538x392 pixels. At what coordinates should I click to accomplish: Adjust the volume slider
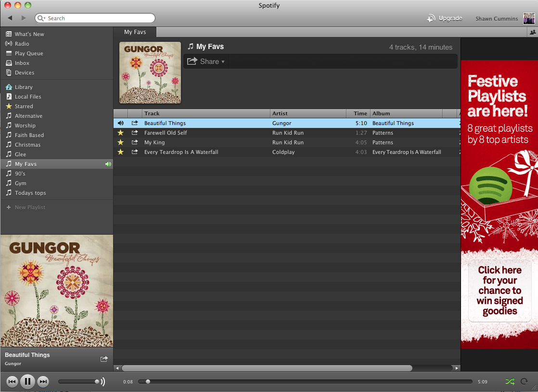click(78, 381)
